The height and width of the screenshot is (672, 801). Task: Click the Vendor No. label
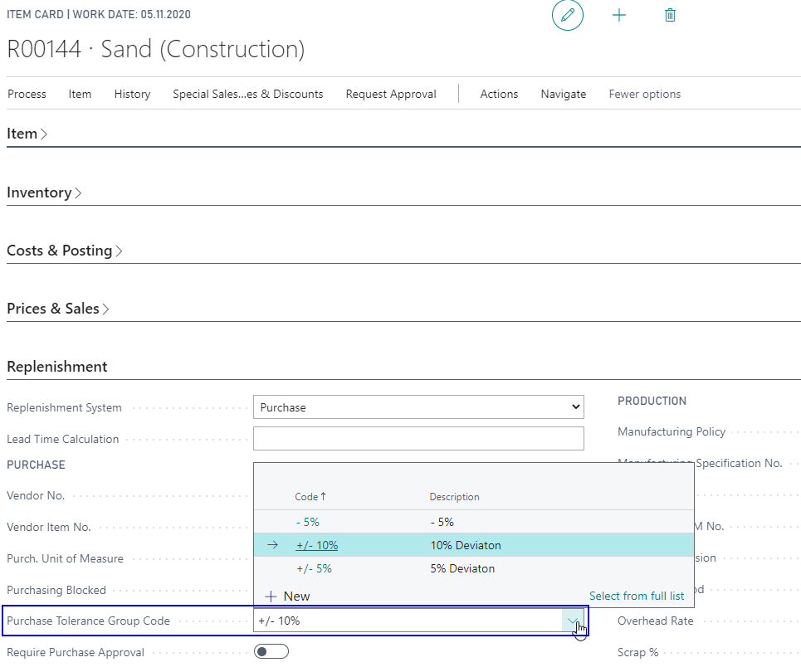(36, 495)
